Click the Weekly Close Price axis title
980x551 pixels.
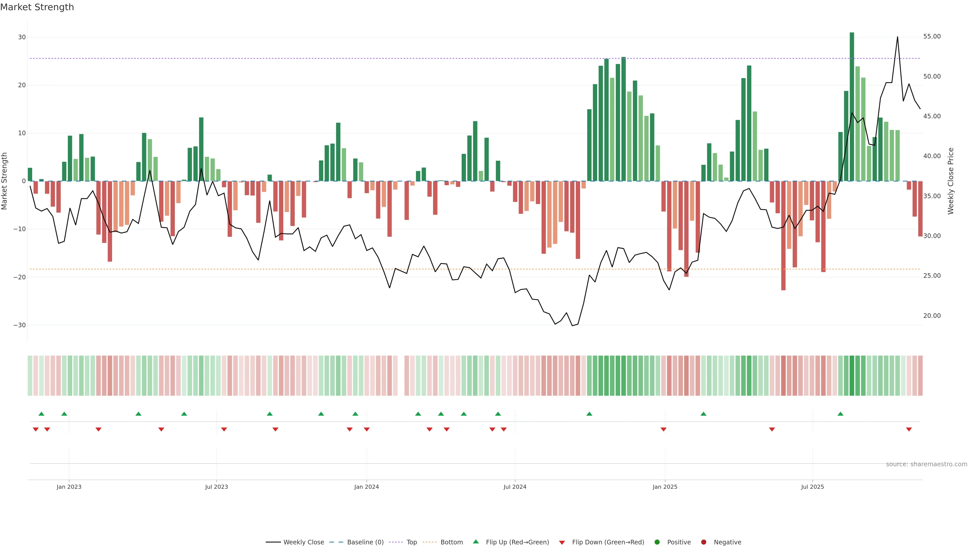pos(951,181)
